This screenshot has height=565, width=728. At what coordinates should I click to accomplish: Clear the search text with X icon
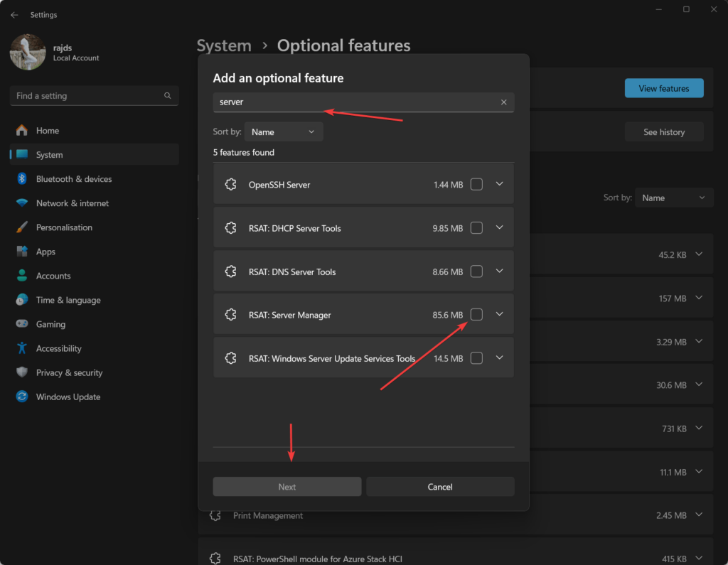coord(503,102)
